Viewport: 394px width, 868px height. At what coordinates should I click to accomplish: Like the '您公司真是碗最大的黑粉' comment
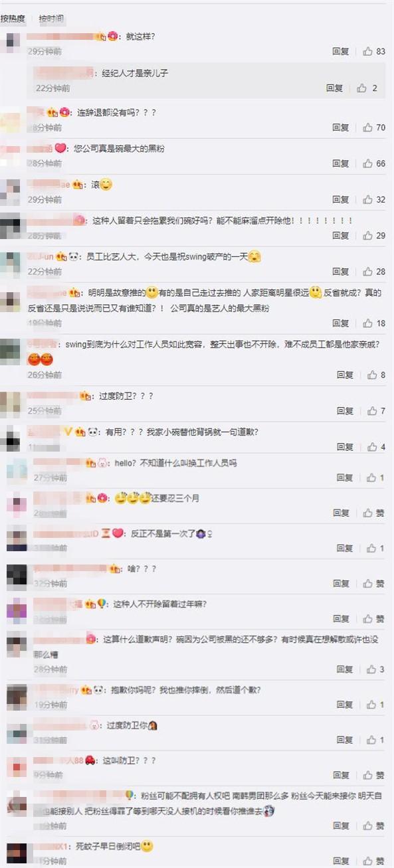[x=373, y=163]
